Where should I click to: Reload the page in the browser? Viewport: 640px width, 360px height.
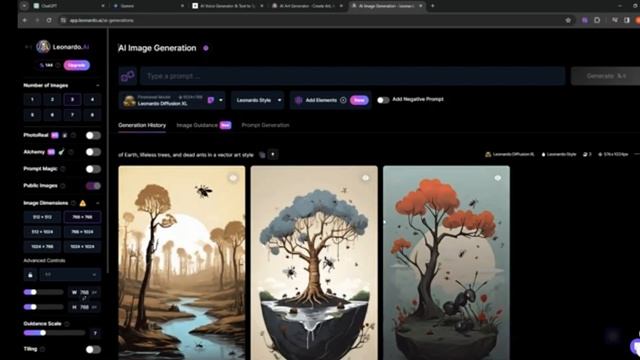(49, 20)
